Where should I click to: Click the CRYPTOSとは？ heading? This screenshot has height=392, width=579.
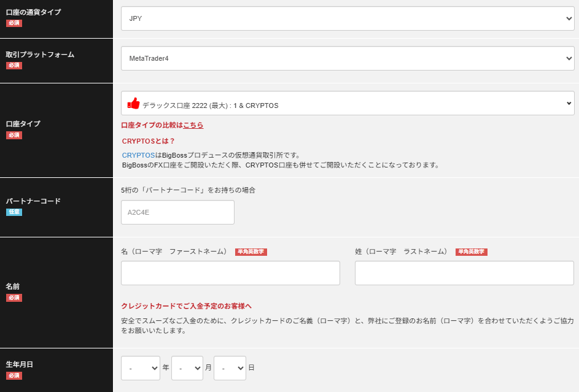click(x=149, y=141)
